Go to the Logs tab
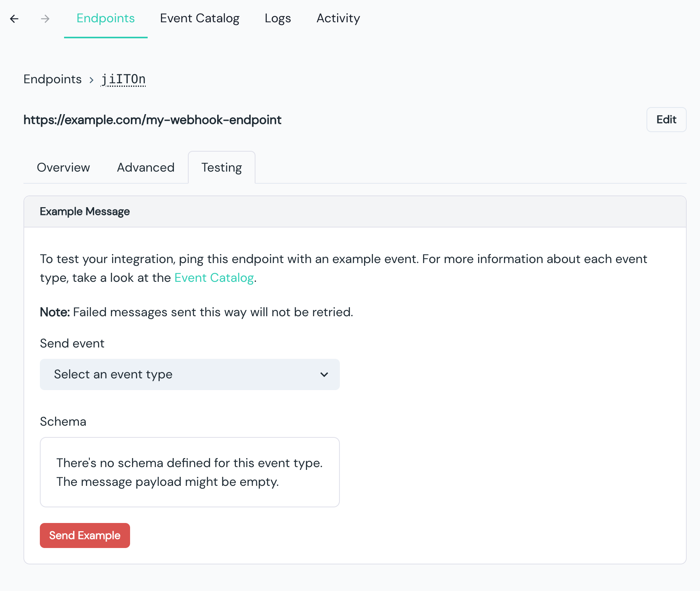700x591 pixels. tap(278, 18)
